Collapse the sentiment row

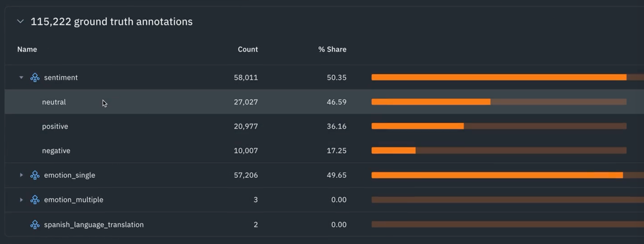pyautogui.click(x=21, y=77)
